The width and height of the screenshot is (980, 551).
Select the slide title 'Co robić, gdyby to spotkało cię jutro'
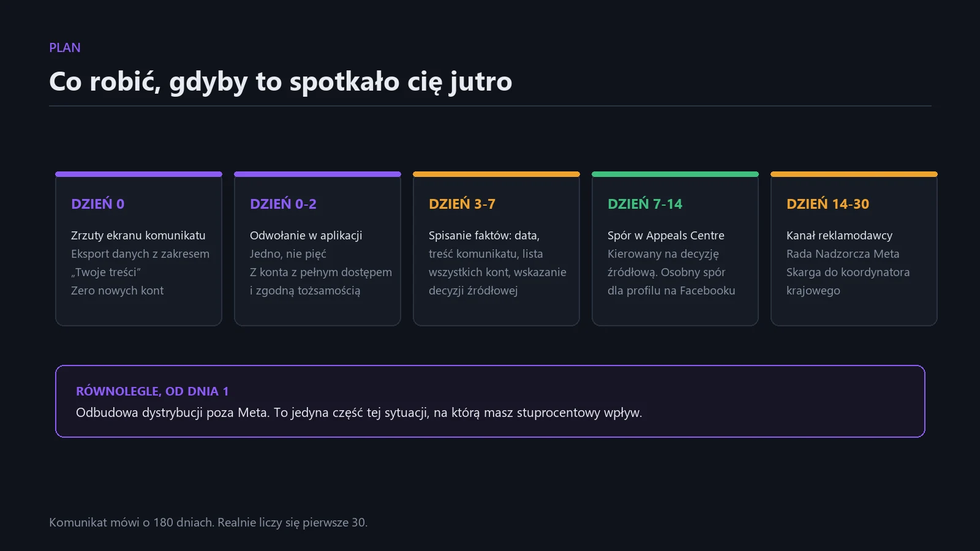[x=281, y=81]
